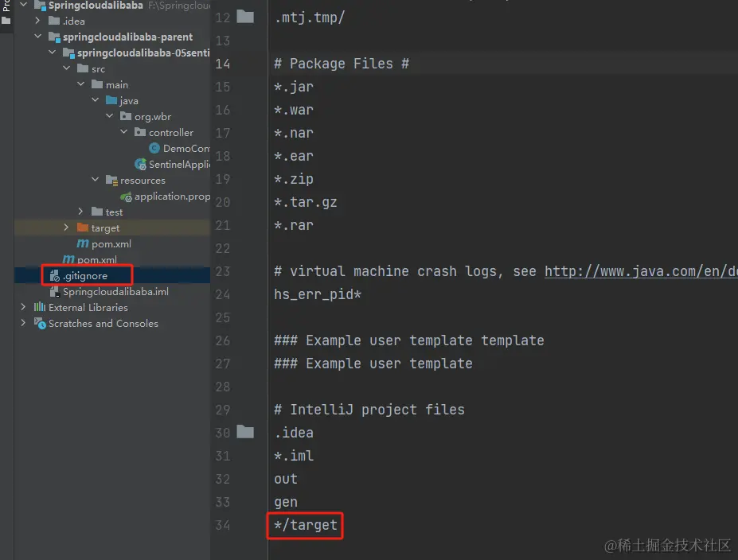The height and width of the screenshot is (560, 738).
Task: Click the Maven icon of nested pom.xml
Action: click(83, 243)
